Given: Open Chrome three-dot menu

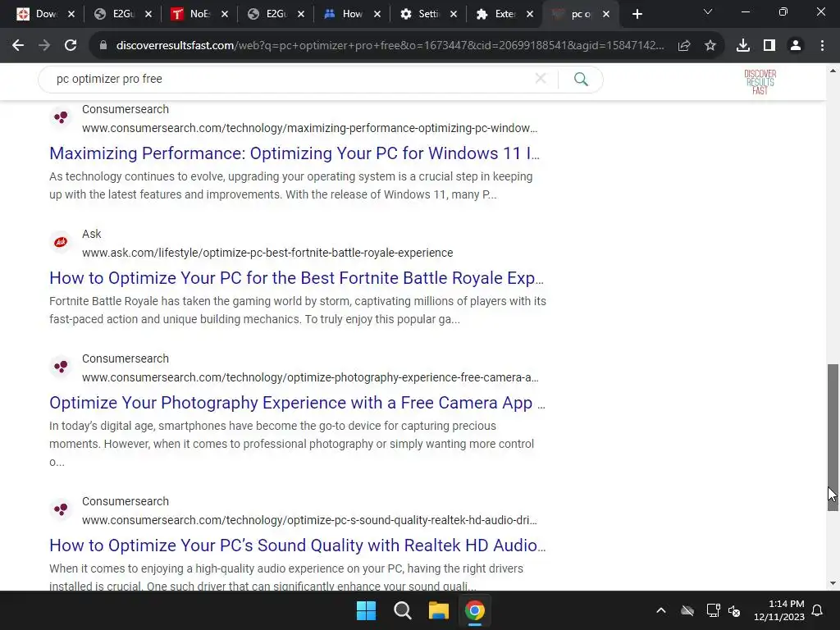Looking at the screenshot, I should 822,46.
